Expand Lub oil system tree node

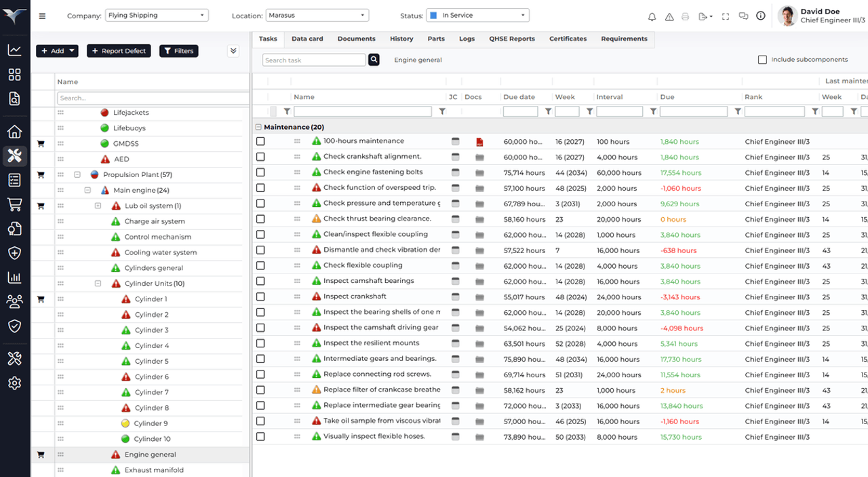tap(98, 206)
